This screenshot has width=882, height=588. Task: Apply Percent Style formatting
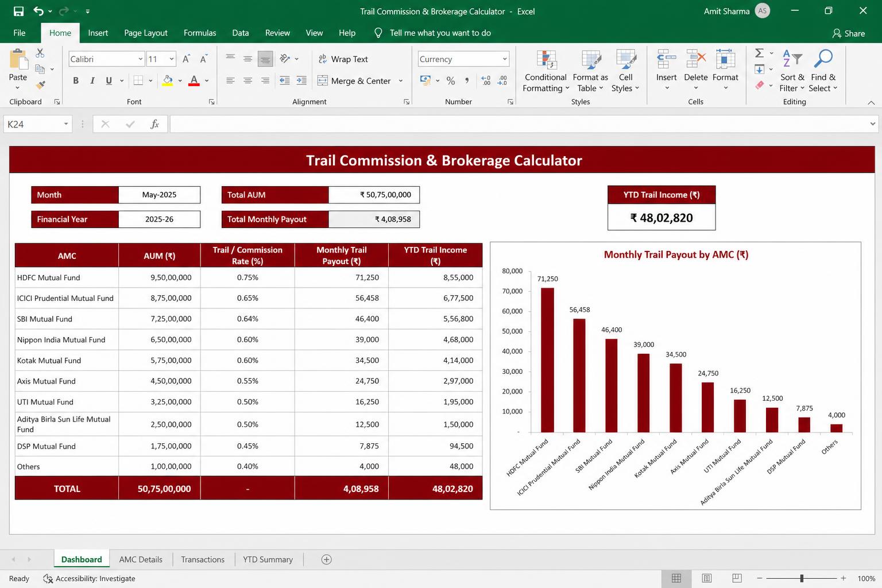click(451, 81)
